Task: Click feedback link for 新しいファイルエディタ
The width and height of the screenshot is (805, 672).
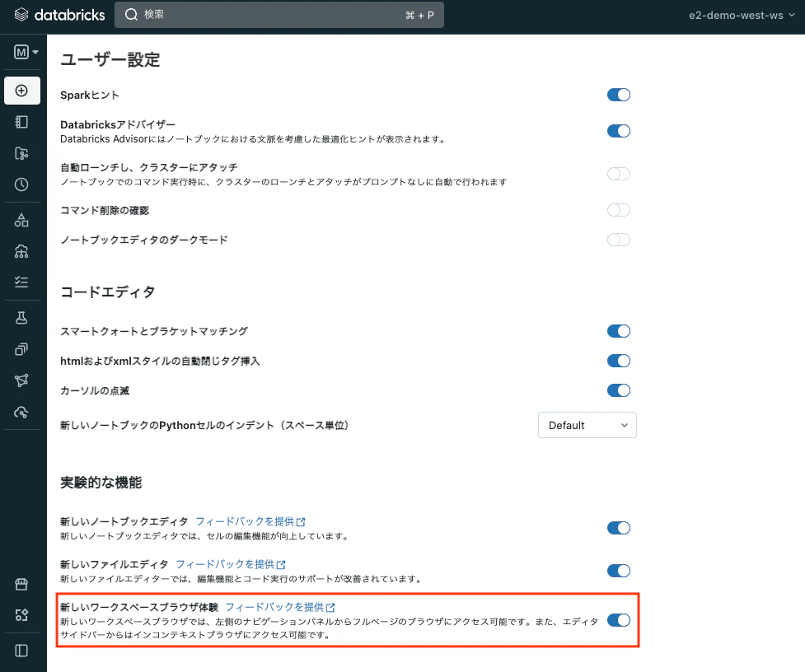Action: (x=231, y=564)
